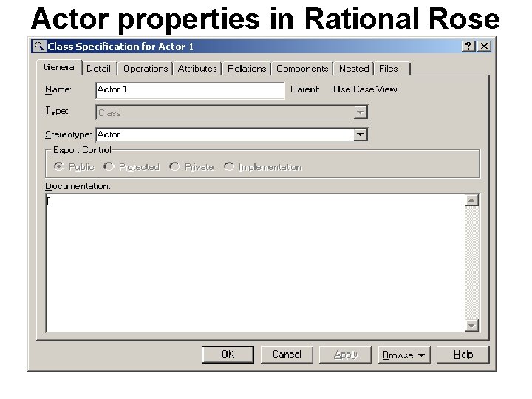
Task: Click inside the Documentation text area
Action: pos(255,263)
